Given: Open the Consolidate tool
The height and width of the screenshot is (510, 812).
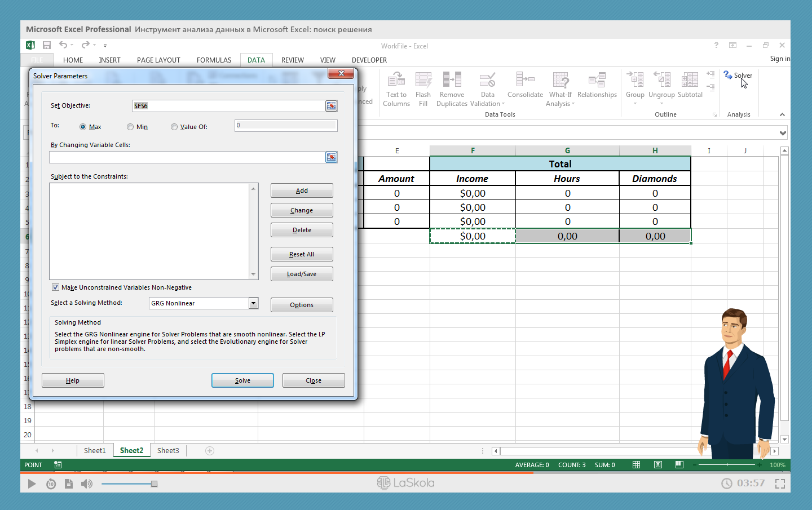Looking at the screenshot, I should tap(525, 80).
